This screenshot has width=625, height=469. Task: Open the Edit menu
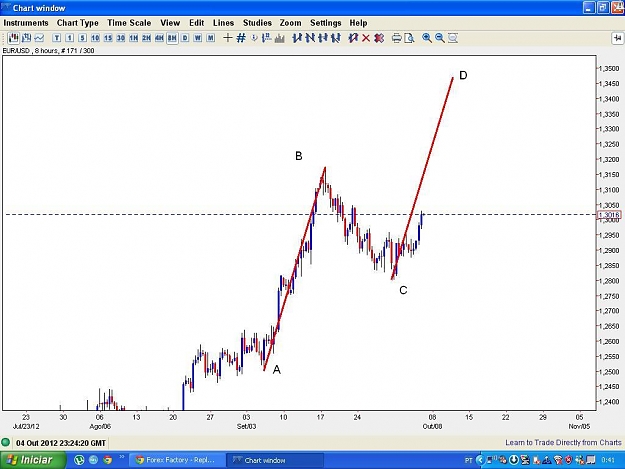click(x=197, y=23)
